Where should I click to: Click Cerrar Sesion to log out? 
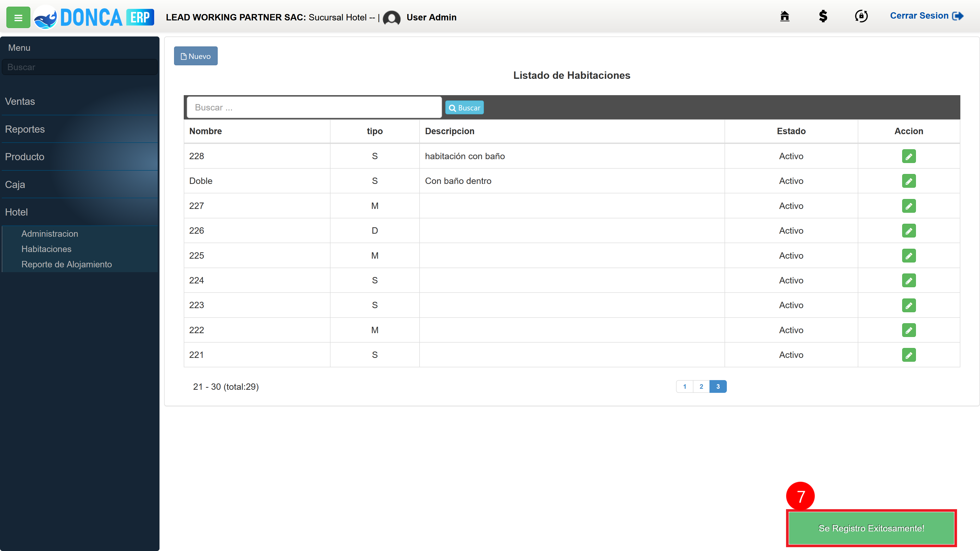[926, 16]
